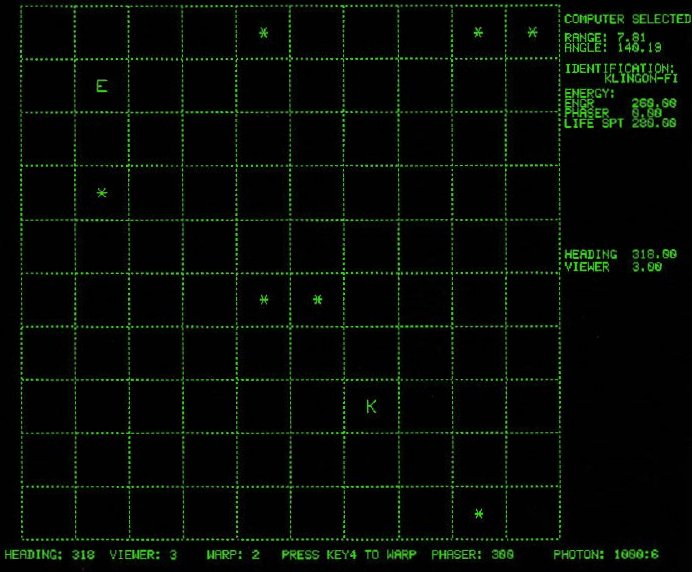
Task: Click "VIEWER: 3" in the bottom status line
Action: [143, 554]
